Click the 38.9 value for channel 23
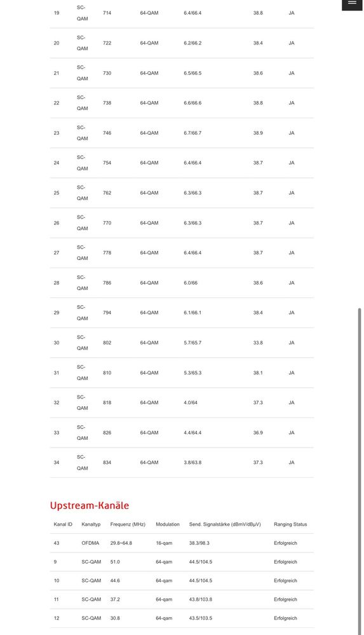 point(258,133)
